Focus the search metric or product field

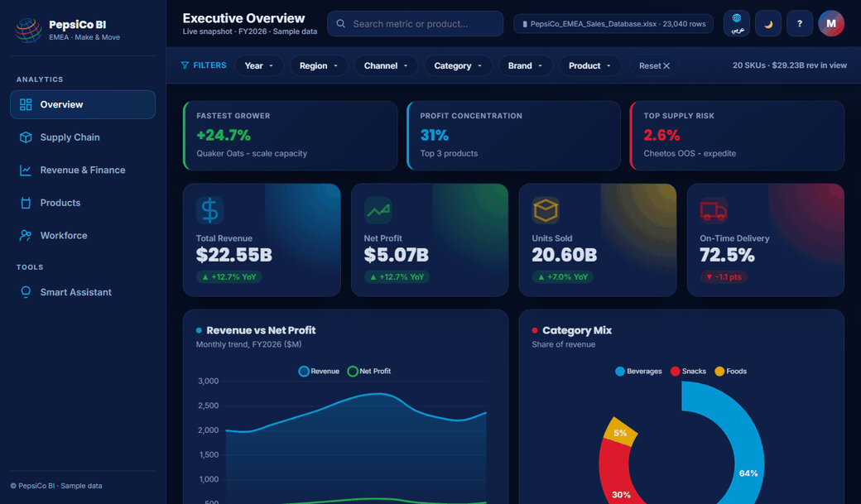coord(415,24)
